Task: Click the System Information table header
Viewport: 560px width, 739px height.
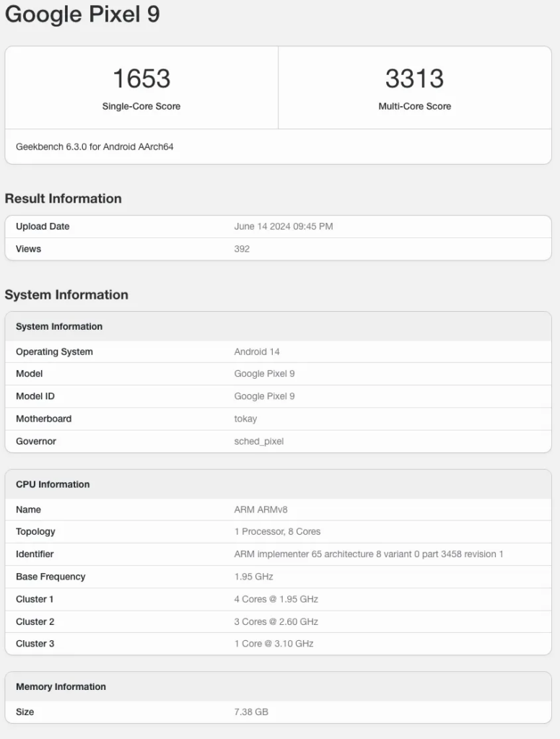Action: (x=59, y=326)
